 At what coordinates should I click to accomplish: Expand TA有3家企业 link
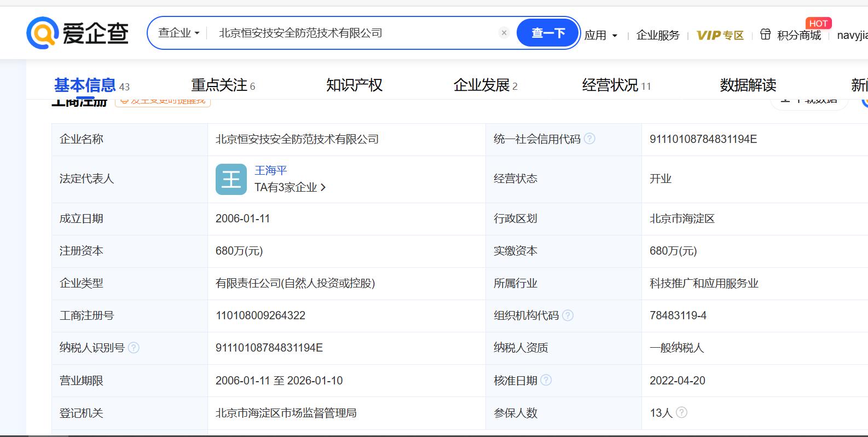pos(290,187)
